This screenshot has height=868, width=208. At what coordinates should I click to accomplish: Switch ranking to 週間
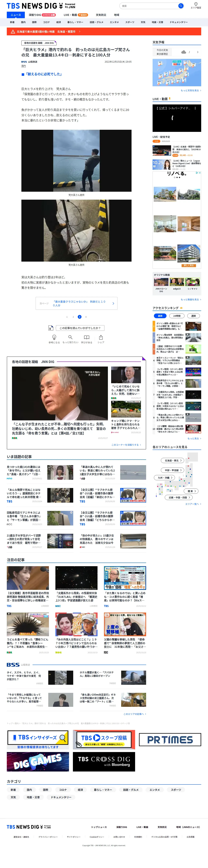[194, 316]
